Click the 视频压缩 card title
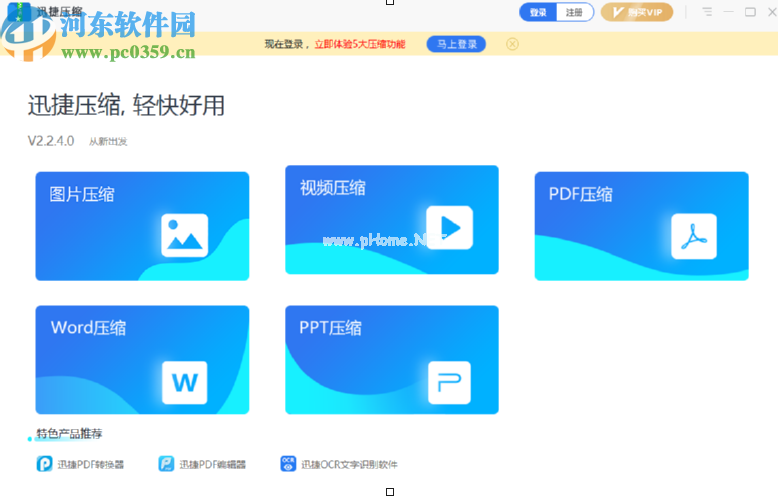 pos(333,188)
